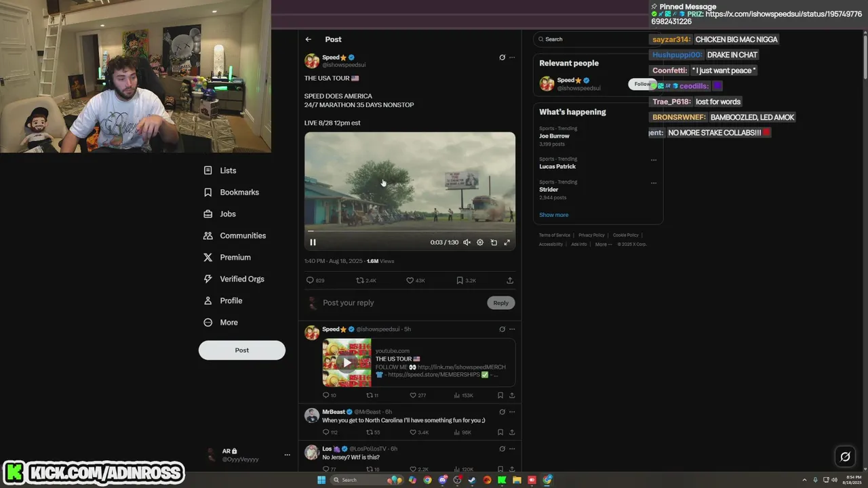
Task: Open Verified Orgs in the sidebar
Action: pos(234,279)
